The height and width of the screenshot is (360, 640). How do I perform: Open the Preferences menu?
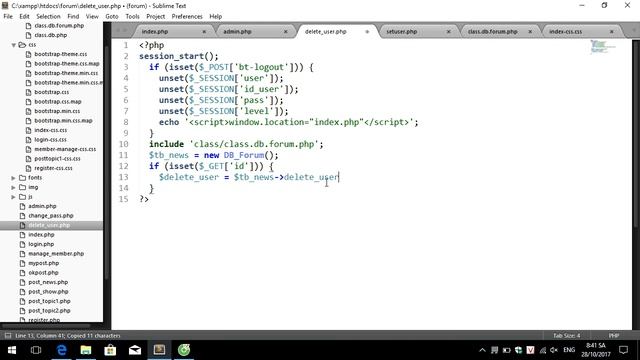(187, 16)
